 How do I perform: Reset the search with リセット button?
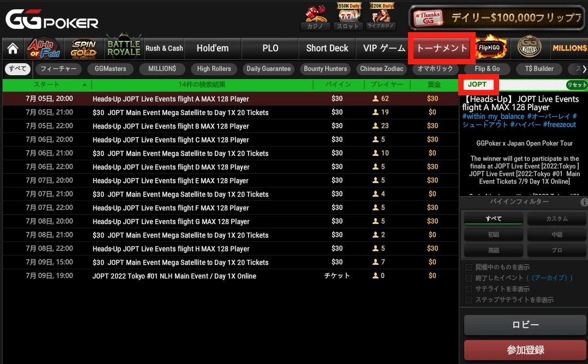click(577, 85)
